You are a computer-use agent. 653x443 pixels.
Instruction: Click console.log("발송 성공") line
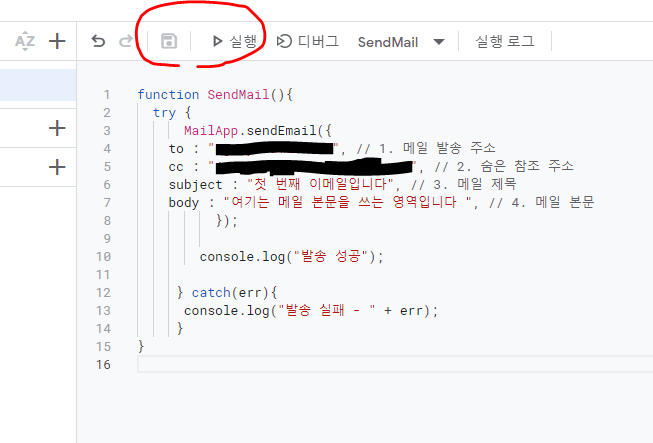pyautogui.click(x=291, y=256)
